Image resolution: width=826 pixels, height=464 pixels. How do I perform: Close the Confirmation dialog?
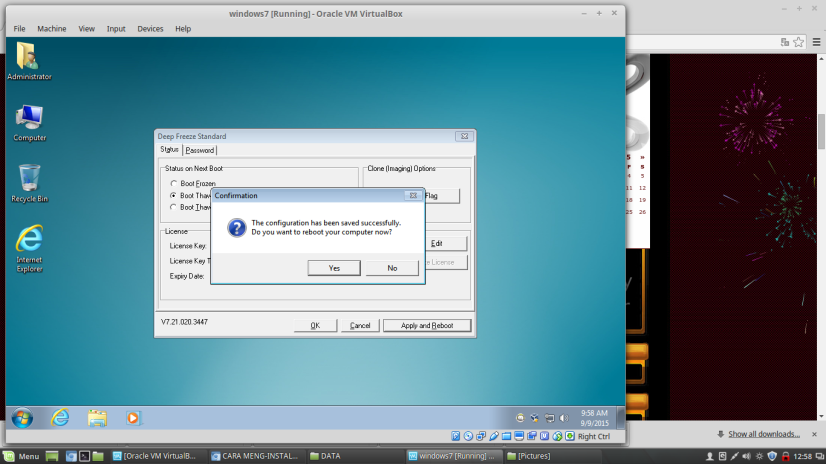413,195
